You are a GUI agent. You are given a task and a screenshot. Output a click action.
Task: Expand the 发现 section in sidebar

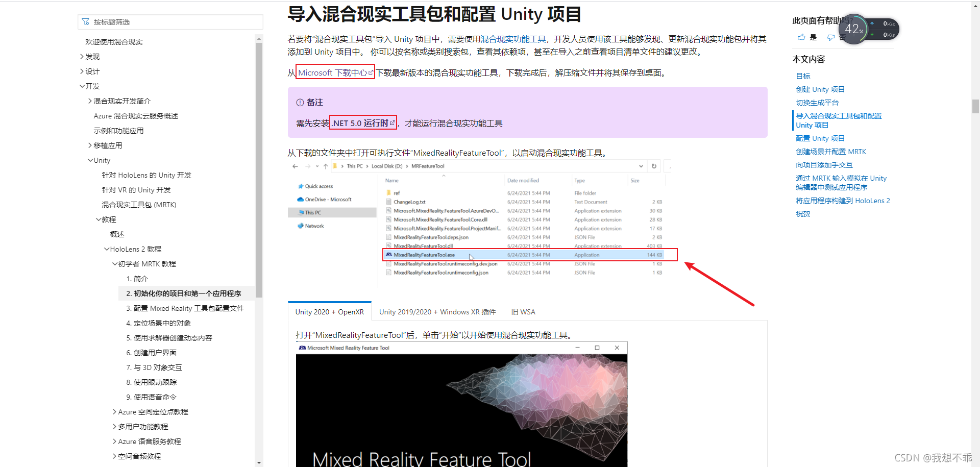pyautogui.click(x=82, y=57)
